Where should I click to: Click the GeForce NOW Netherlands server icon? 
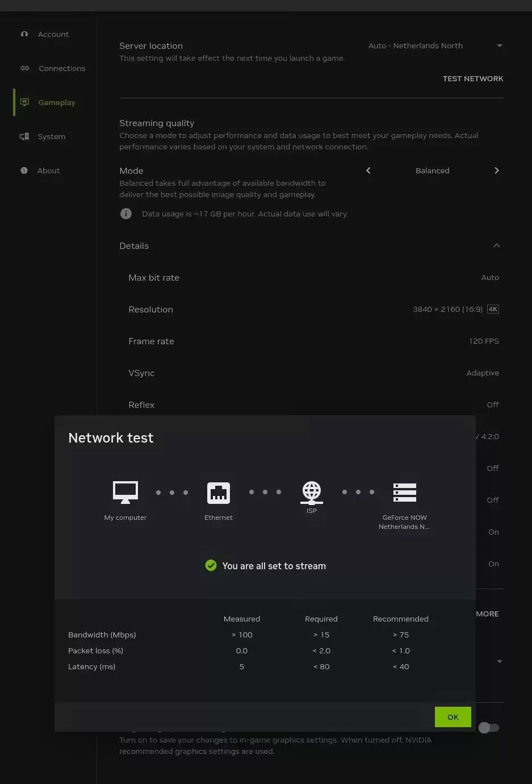pyautogui.click(x=404, y=493)
